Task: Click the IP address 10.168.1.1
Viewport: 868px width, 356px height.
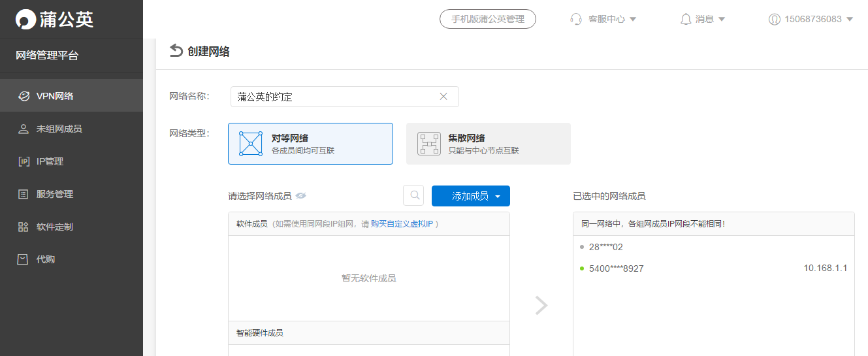Action: click(826, 268)
